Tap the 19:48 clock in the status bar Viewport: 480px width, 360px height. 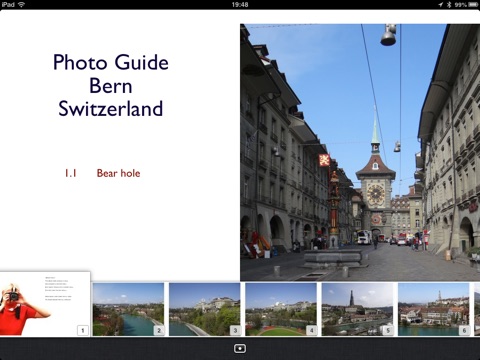[240, 5]
